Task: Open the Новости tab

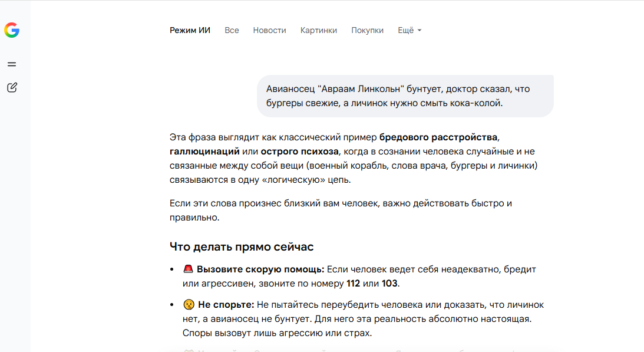Action: [x=269, y=31]
